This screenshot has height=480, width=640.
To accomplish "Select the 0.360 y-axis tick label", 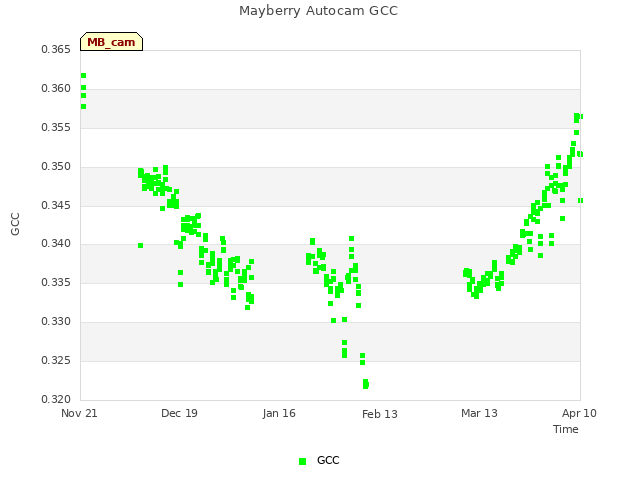I will pos(56,88).
